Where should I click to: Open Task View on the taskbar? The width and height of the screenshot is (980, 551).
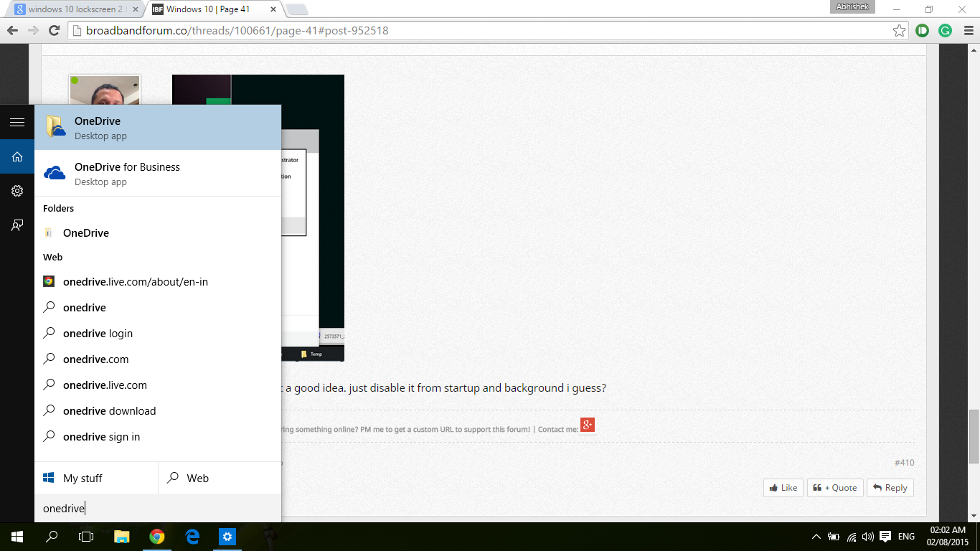[x=86, y=537]
